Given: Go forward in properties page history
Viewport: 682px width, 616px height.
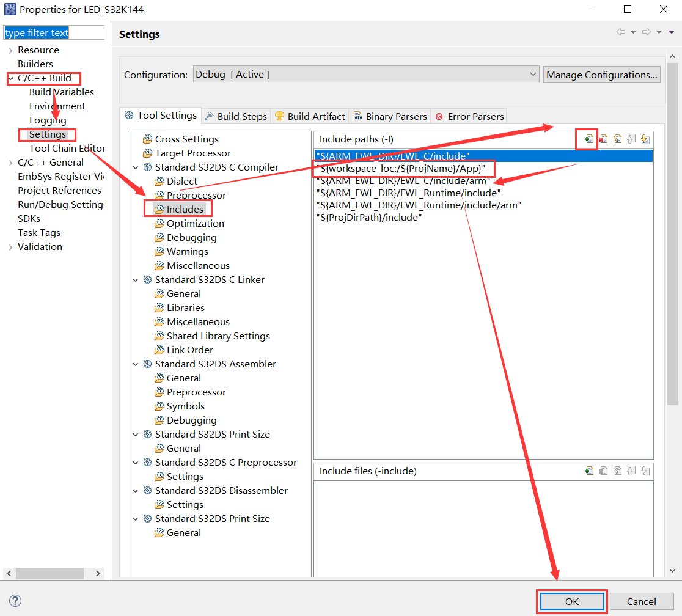Looking at the screenshot, I should click(x=647, y=32).
